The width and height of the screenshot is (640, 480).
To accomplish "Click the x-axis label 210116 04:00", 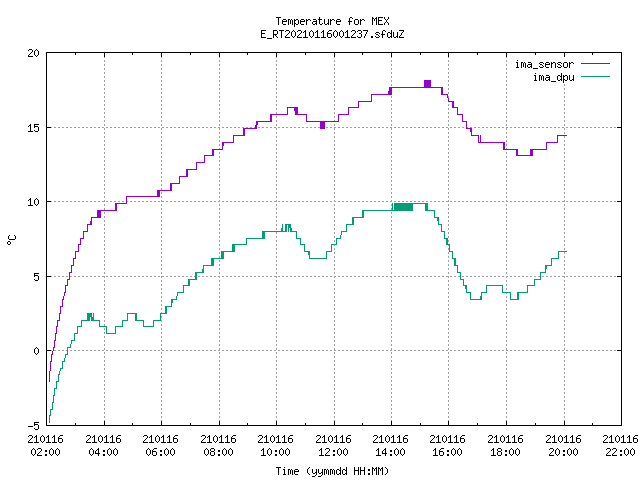I will [x=104, y=446].
